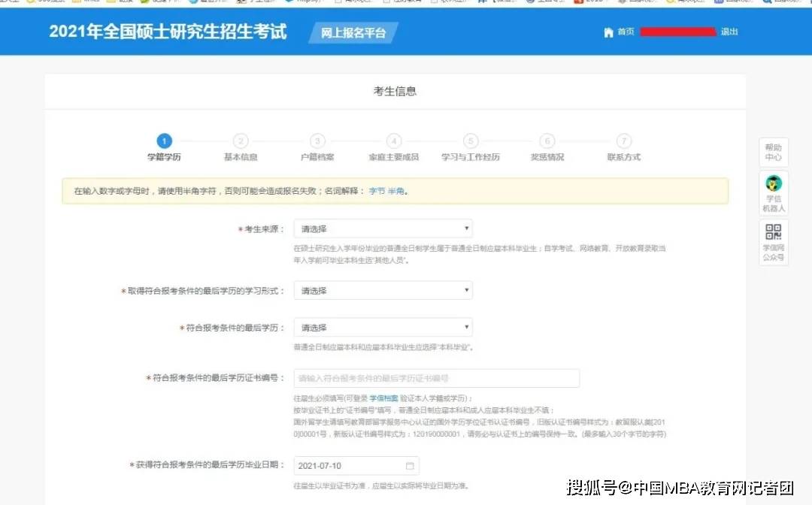Open the 学信网公众号 QR code icon
The image size is (812, 505).
click(x=774, y=231)
